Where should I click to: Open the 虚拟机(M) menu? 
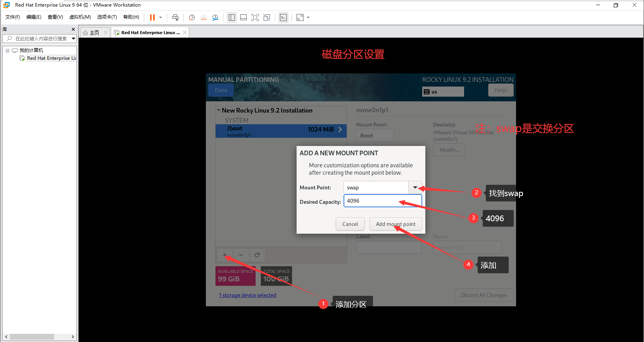pos(80,17)
